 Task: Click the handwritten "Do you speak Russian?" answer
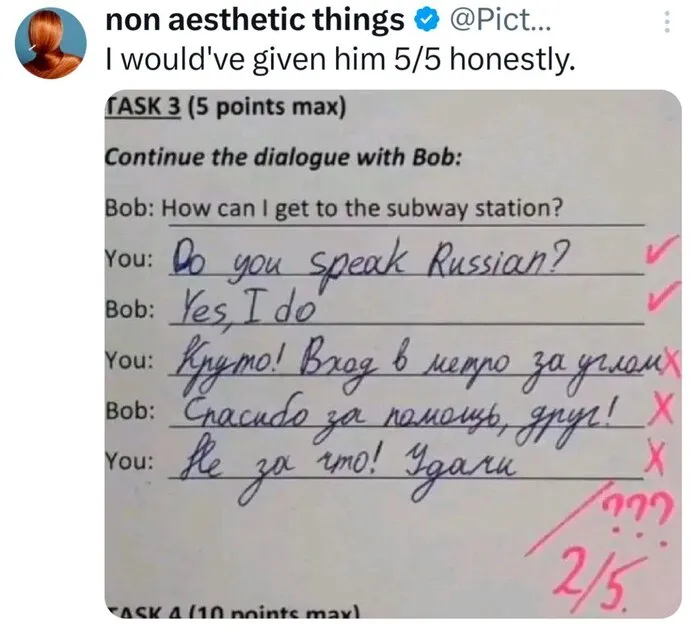point(372,259)
